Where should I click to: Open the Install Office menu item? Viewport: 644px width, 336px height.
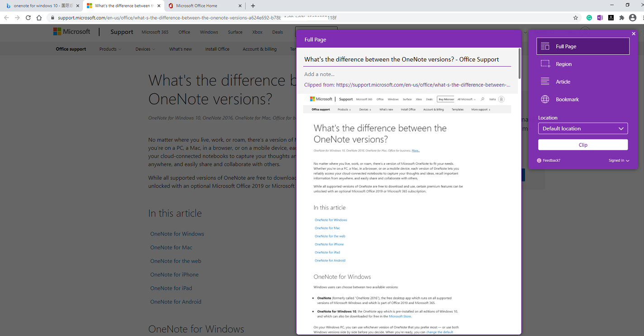point(217,49)
